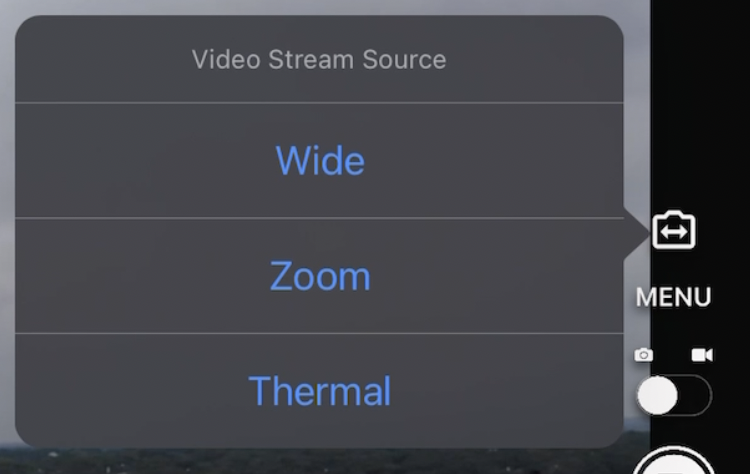Select the video camcorder icon
Screen dimensions: 750x474
[702, 355]
